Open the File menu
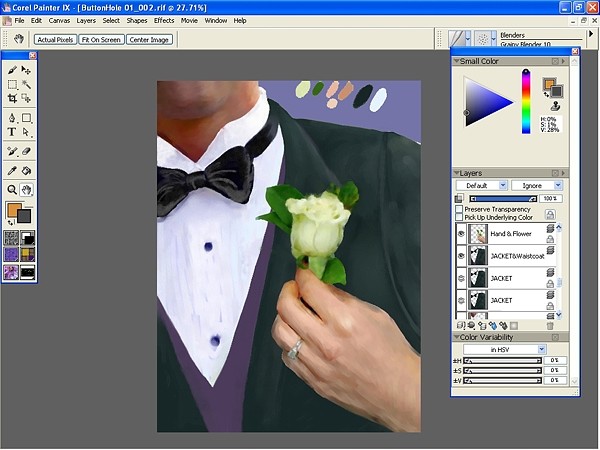This screenshot has width=600, height=450. click(x=19, y=21)
